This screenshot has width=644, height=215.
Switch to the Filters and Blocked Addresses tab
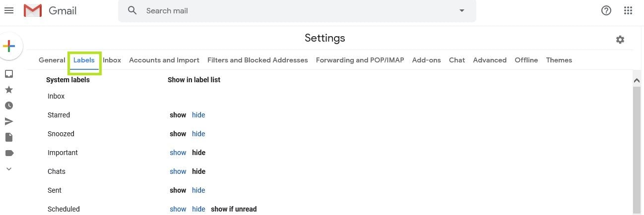click(258, 60)
